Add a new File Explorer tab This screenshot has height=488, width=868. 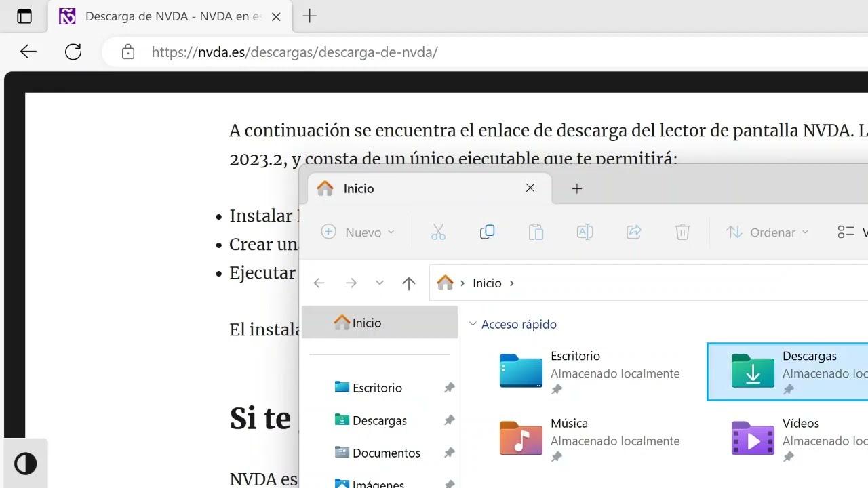[x=577, y=189]
